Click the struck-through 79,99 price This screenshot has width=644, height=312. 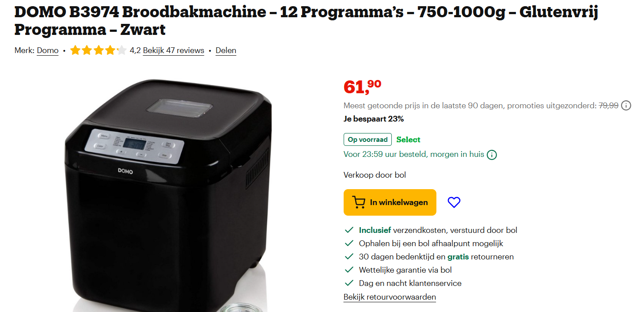point(608,106)
